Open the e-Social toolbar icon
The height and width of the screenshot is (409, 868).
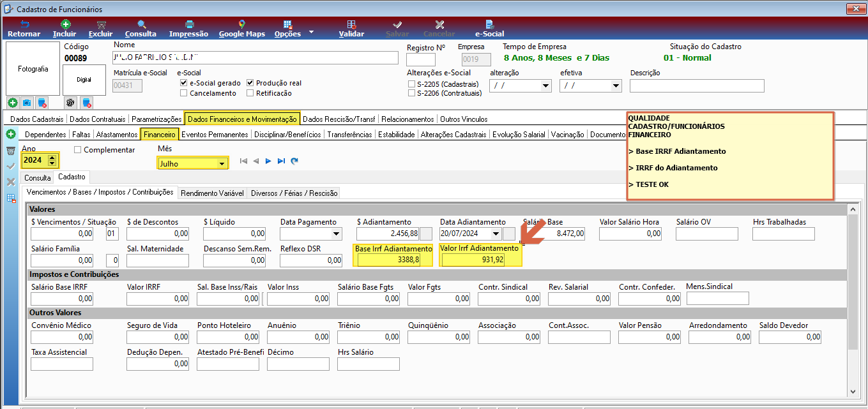(x=490, y=24)
